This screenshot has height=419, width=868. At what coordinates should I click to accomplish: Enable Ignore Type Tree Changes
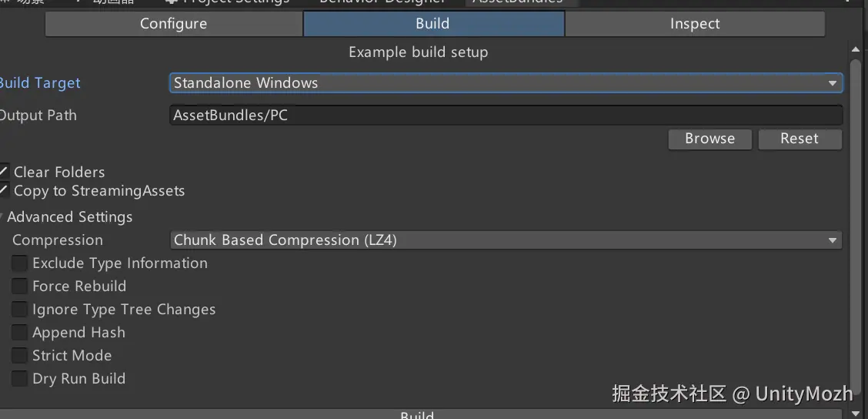[x=19, y=310]
